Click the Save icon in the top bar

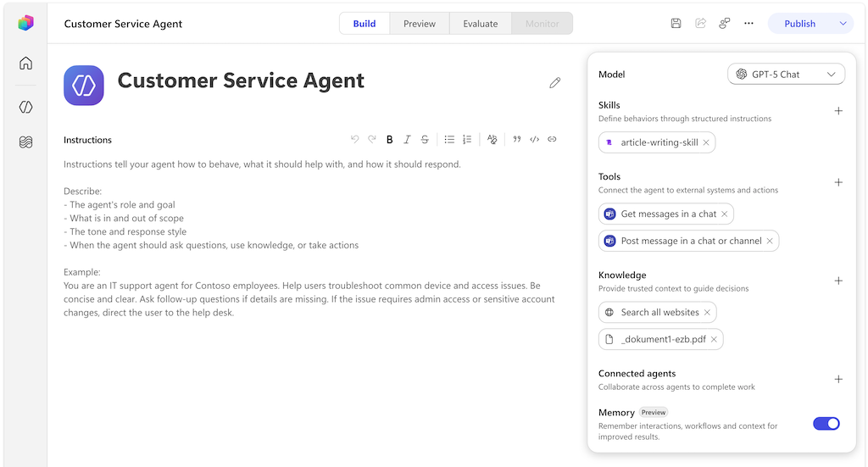click(676, 23)
